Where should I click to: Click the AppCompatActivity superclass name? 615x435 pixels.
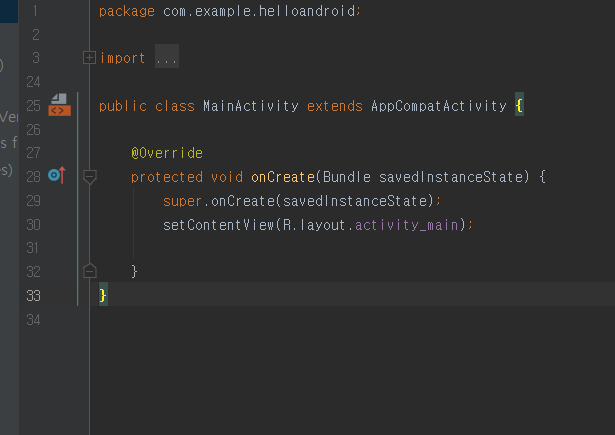click(439, 106)
